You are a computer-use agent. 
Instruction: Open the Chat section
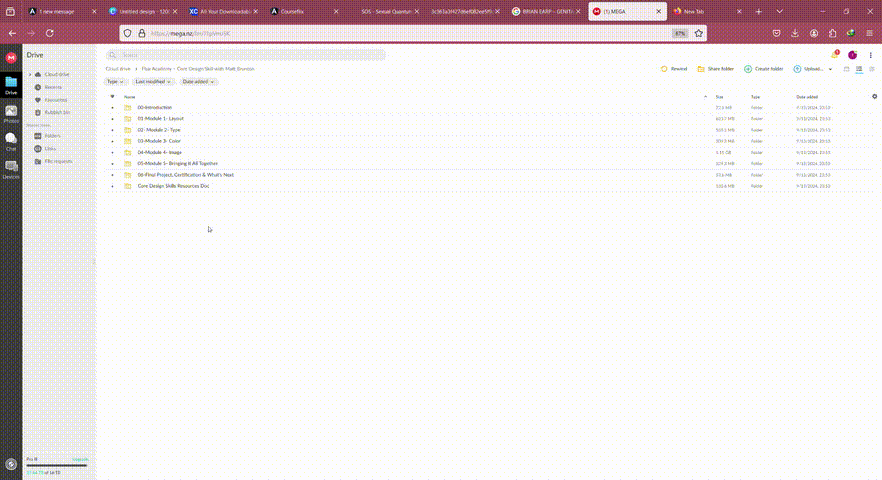(x=11, y=141)
